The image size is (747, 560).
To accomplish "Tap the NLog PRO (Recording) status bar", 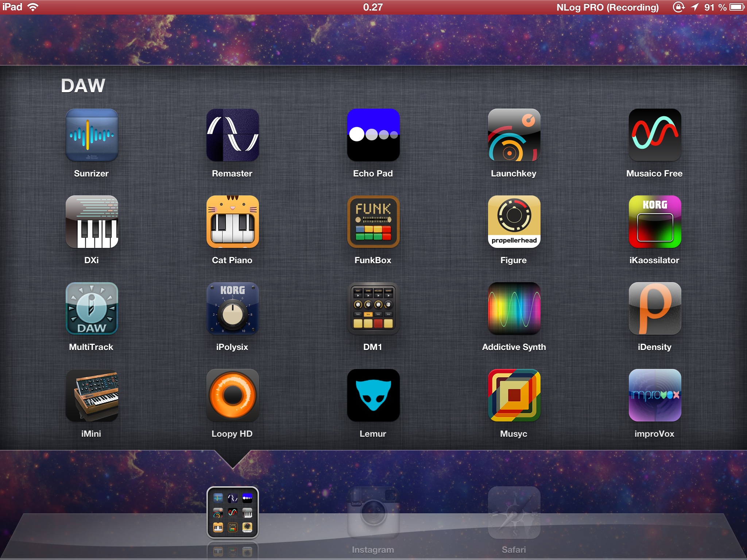I will [x=607, y=7].
